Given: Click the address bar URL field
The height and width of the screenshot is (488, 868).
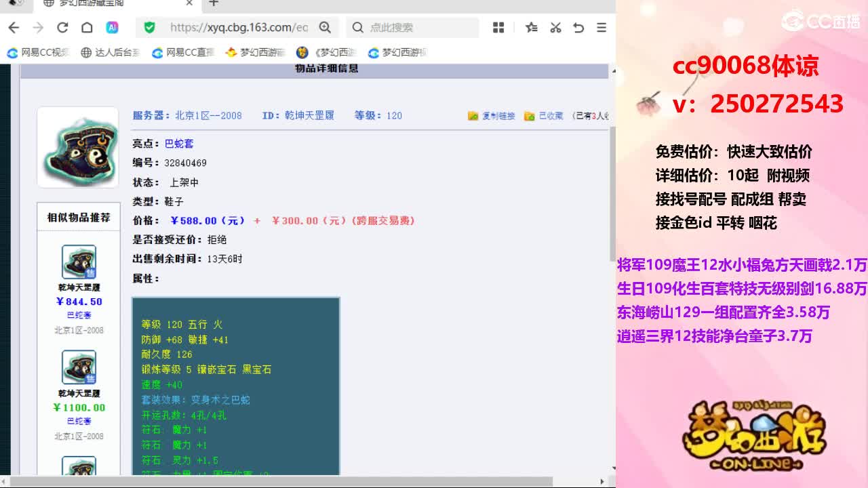Looking at the screenshot, I should [239, 27].
